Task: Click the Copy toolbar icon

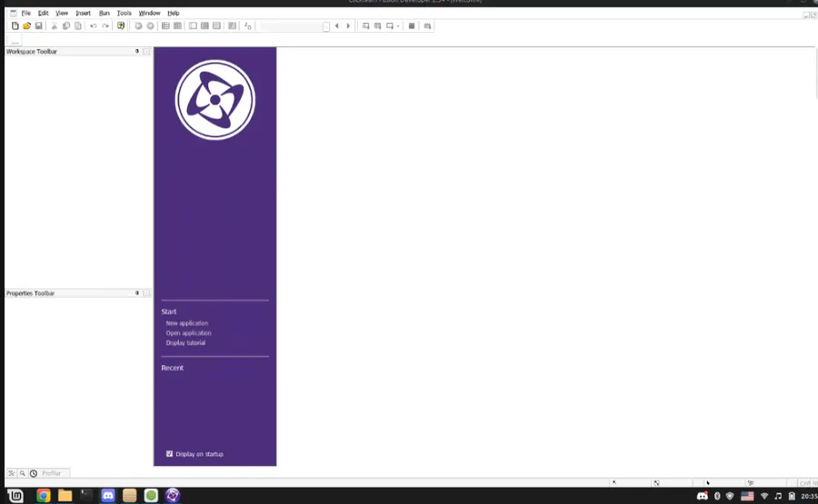Action: [x=65, y=25]
